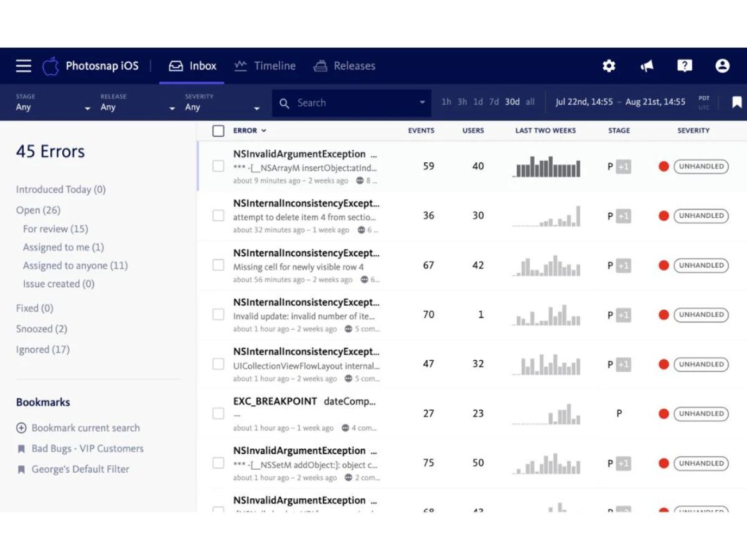Image resolution: width=747 pixels, height=560 pixels.
Task: Open the Severity filter dropdown
Action: 222,103
